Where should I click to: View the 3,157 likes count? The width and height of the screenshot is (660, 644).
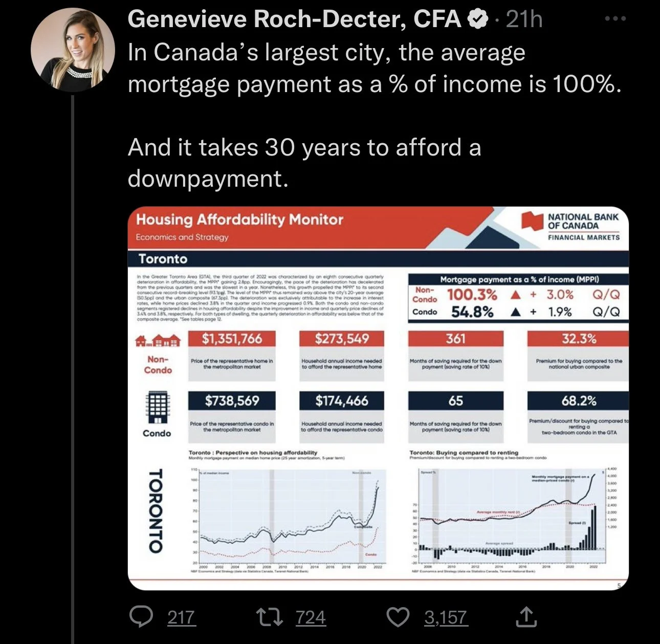point(446,617)
